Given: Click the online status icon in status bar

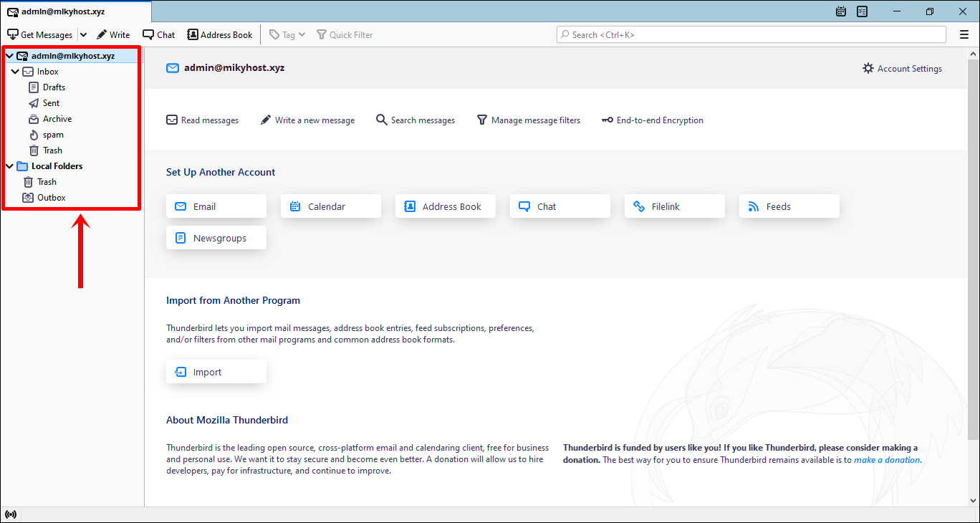Looking at the screenshot, I should (x=10, y=514).
